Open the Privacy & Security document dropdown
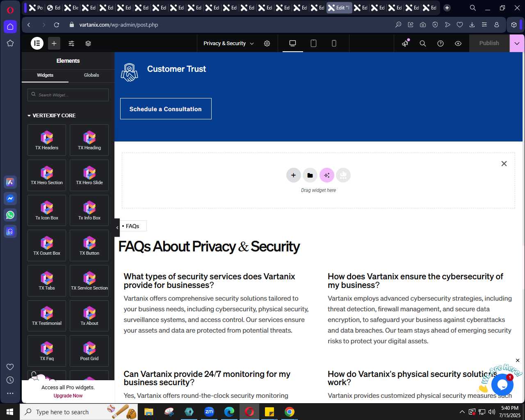525x420 pixels. pyautogui.click(x=229, y=43)
